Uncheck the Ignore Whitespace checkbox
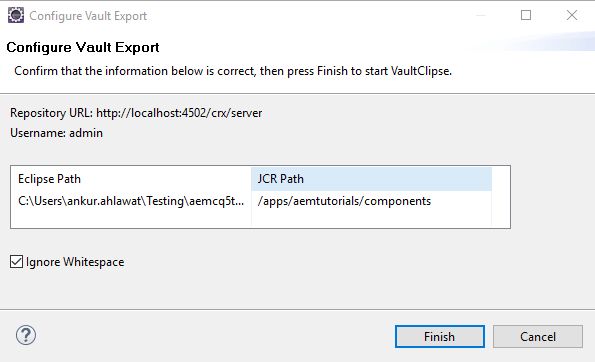Image resolution: width=595 pixels, height=362 pixels. pos(16,262)
